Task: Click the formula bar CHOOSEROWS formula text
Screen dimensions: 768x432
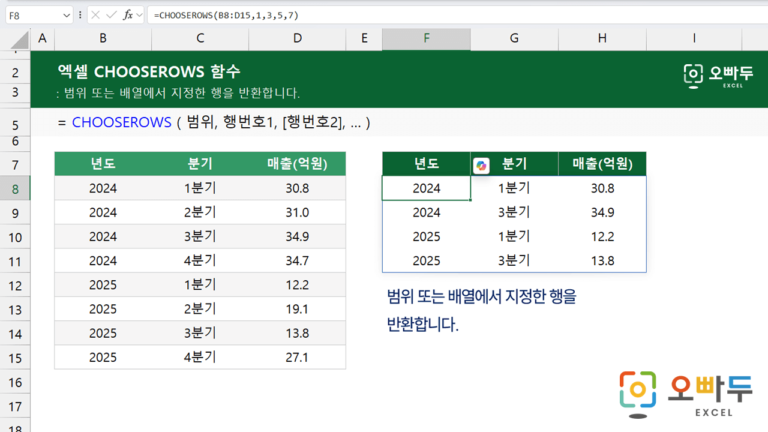Action: 226,15
